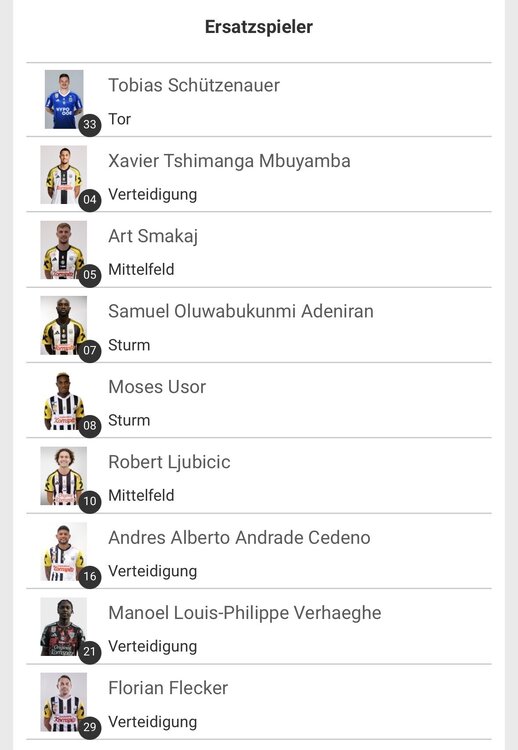This screenshot has width=518, height=750.
Task: Open Samuel Oluwabukunmi Adeniran's portrait
Action: coord(64,325)
